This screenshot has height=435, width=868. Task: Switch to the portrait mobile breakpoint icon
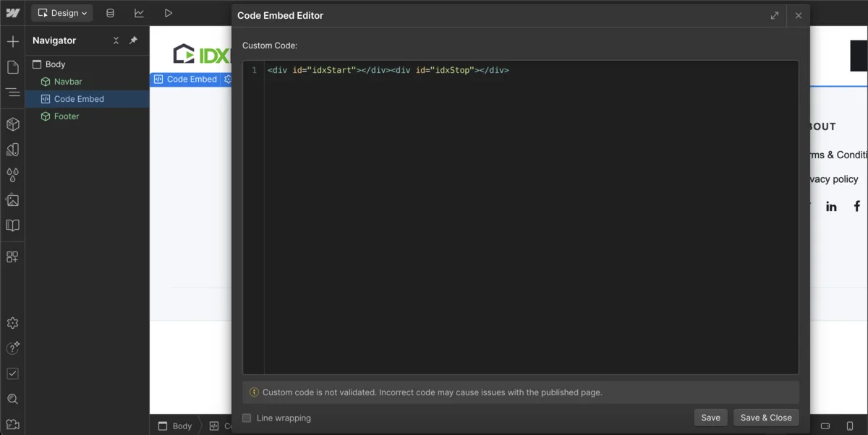pos(850,426)
